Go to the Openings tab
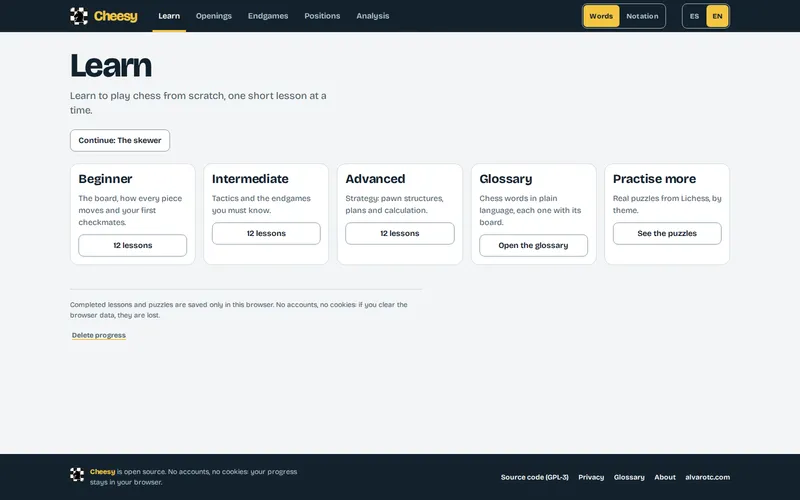 coord(214,16)
